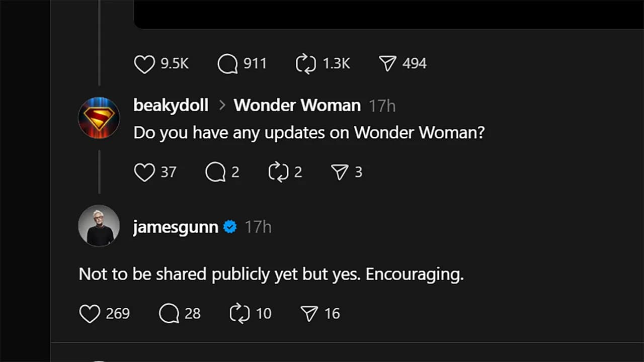Share beakydoll's post using send icon
This screenshot has height=362, width=644.
pyautogui.click(x=340, y=172)
